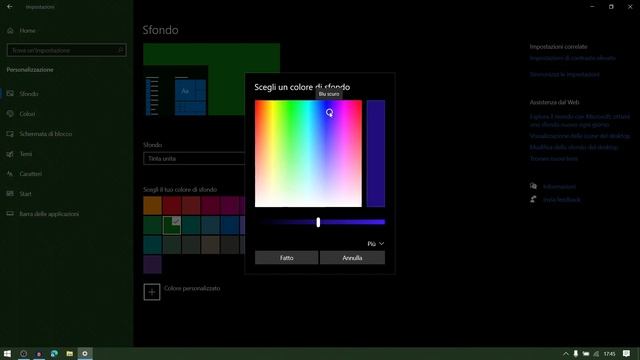Click the Caratteri font icon
The width and height of the screenshot is (640, 360).
(x=10, y=174)
